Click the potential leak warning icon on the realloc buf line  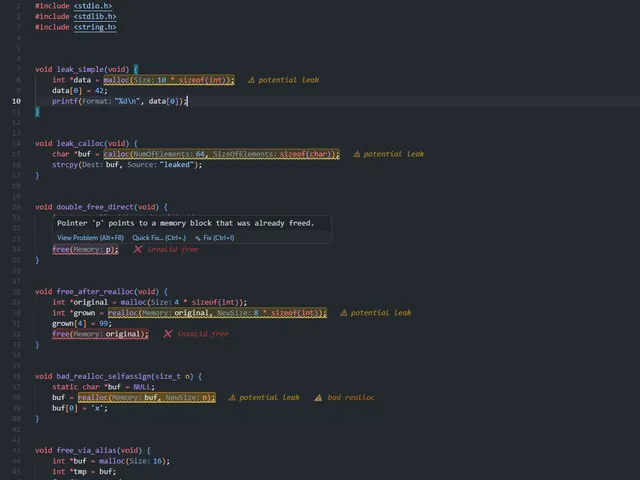tap(232, 397)
